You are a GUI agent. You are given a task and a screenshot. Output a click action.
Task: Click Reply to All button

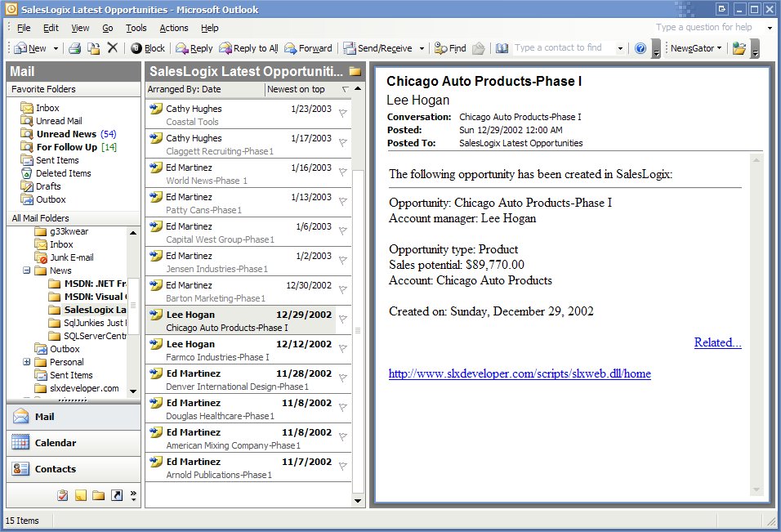point(248,48)
